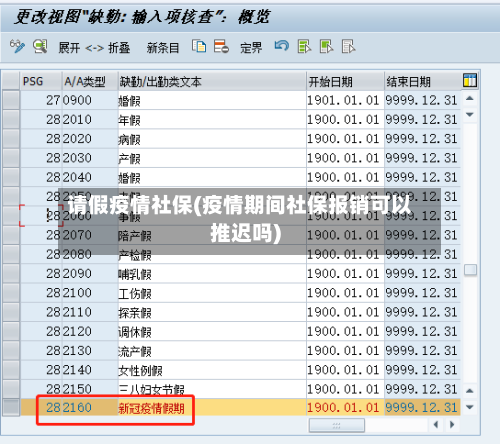Click the display/change pencil glasses icon
This screenshot has width=500, height=444.
pyautogui.click(x=17, y=46)
